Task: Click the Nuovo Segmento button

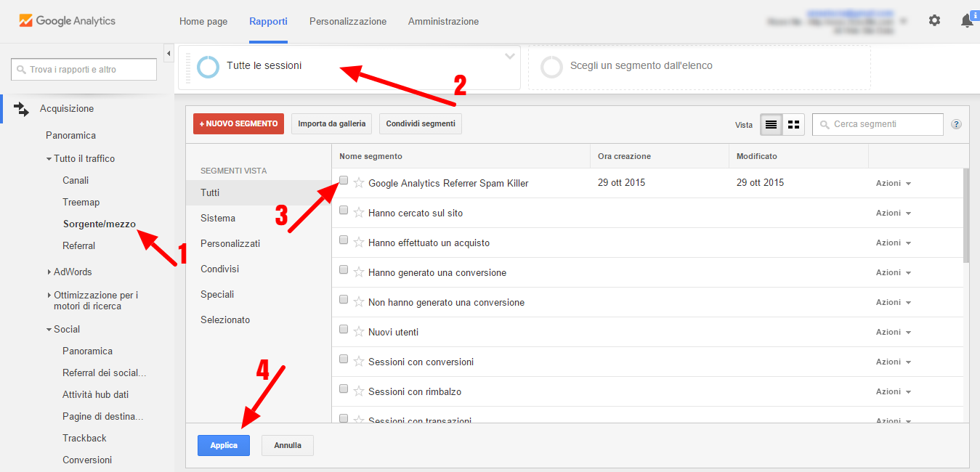Action: click(238, 124)
